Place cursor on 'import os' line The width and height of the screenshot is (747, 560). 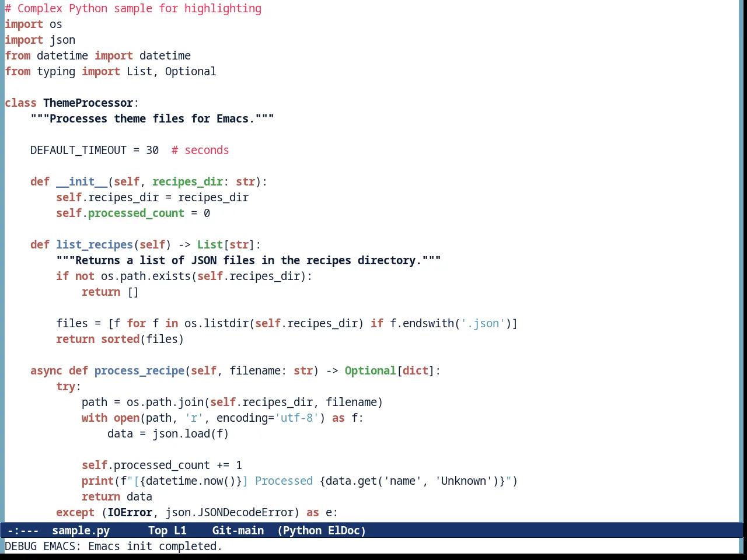[x=33, y=24]
